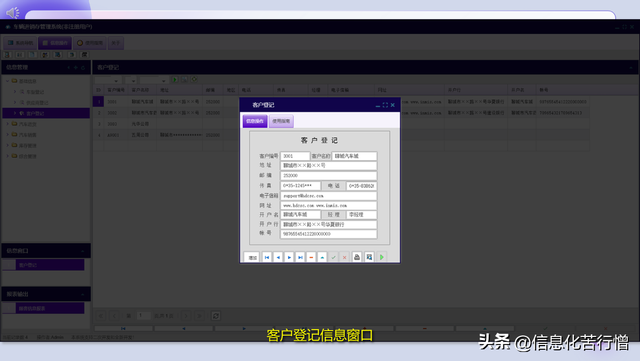Click the 经理 field showing 李经理
640x361 pixels.
coord(362,214)
